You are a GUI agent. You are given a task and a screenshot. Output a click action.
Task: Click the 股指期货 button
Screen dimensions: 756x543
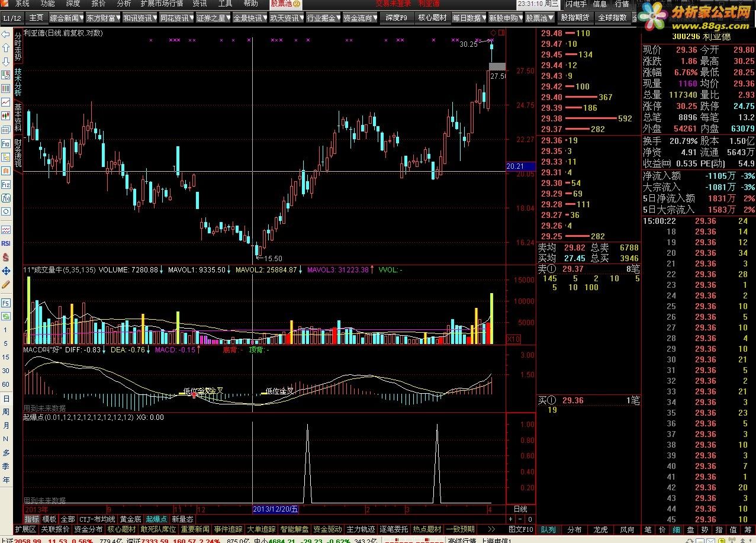click(x=575, y=18)
